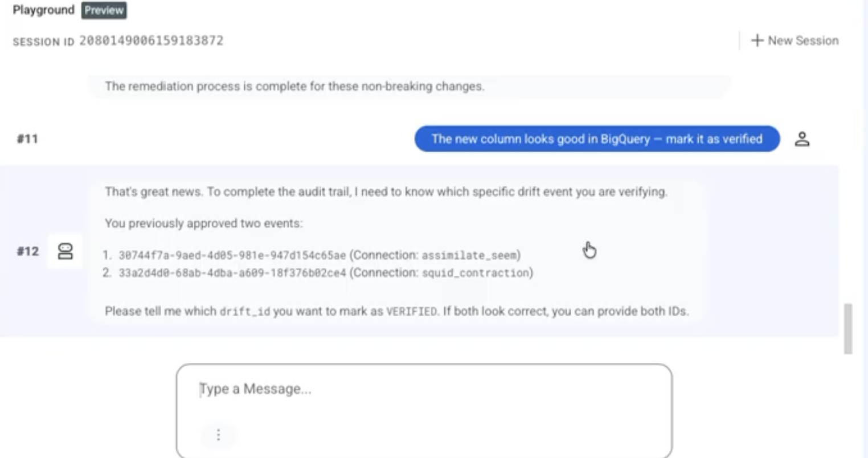This screenshot has width=868, height=458.
Task: Click the drift_id code text in the reply
Action: (245, 312)
